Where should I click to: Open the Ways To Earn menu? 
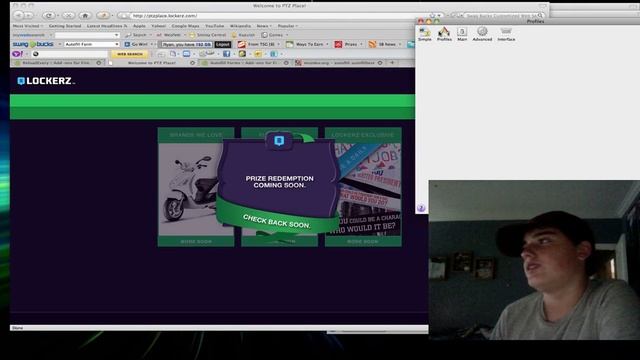coord(307,44)
